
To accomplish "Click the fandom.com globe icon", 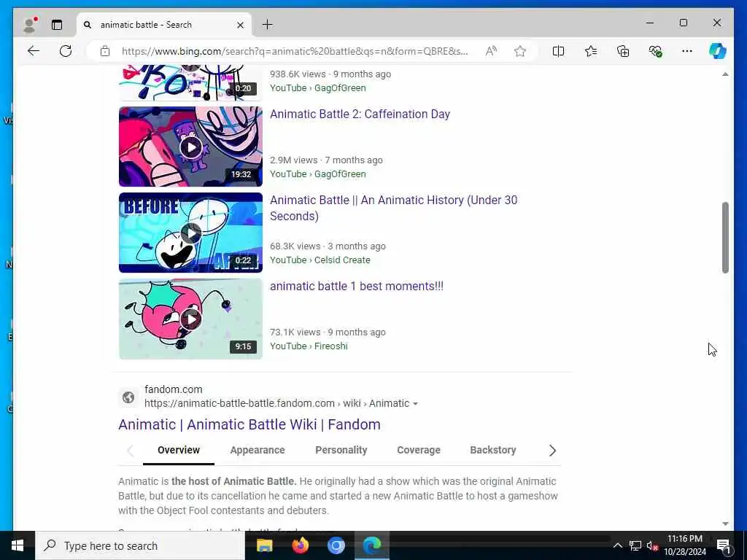I will (x=128, y=397).
